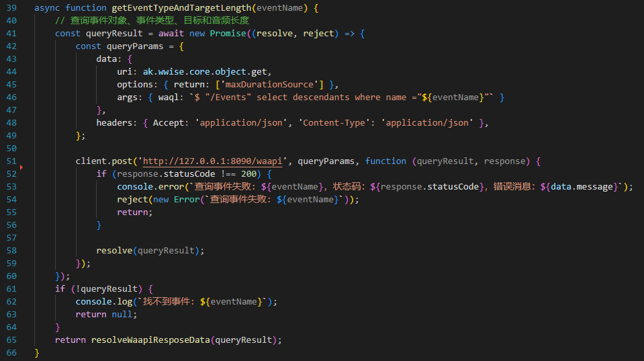Click the red gutter marker beside line 51
Image resolution: width=644 pixels, height=361 pixels.
click(x=21, y=165)
